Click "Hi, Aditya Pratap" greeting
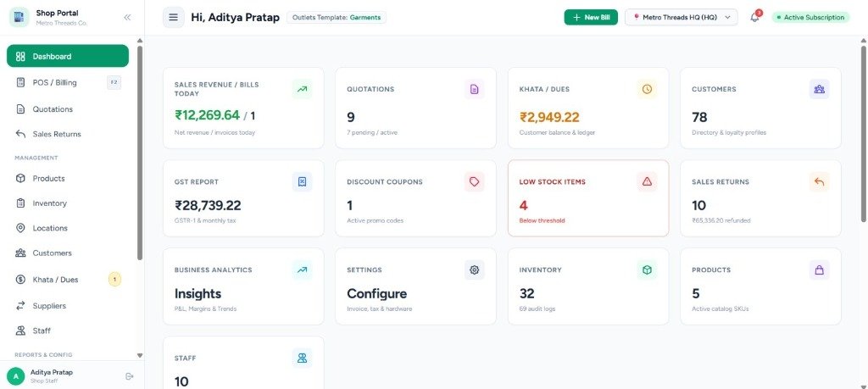Image resolution: width=868 pixels, height=389 pixels. point(236,17)
